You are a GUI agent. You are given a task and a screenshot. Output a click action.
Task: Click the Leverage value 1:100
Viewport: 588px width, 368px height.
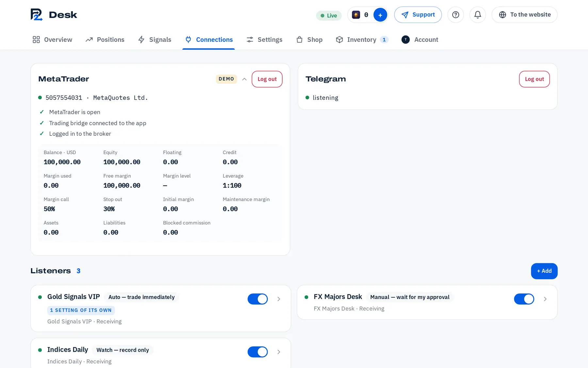[x=232, y=185]
